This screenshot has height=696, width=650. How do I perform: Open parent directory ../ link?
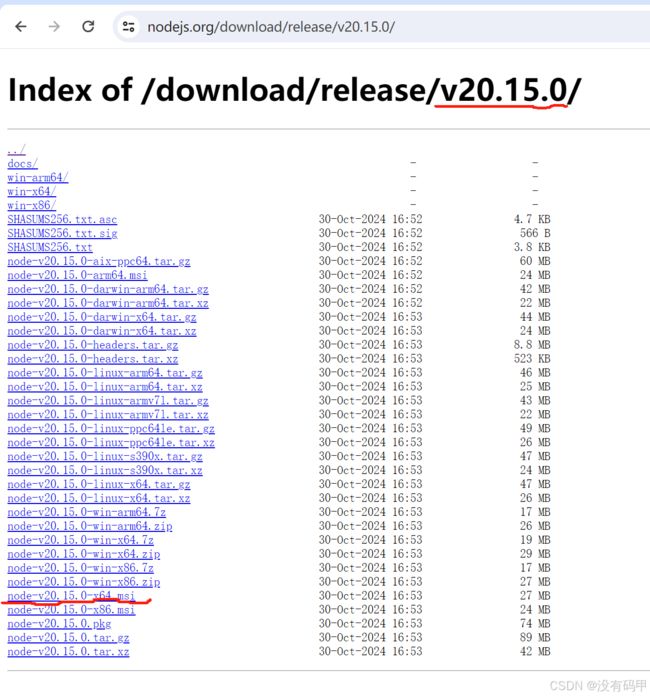pyautogui.click(x=16, y=150)
